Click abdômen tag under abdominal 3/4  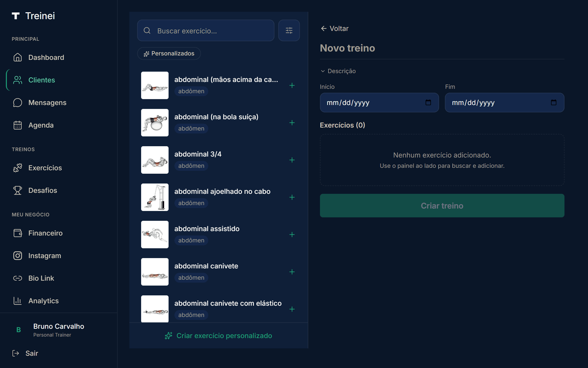coord(191,166)
